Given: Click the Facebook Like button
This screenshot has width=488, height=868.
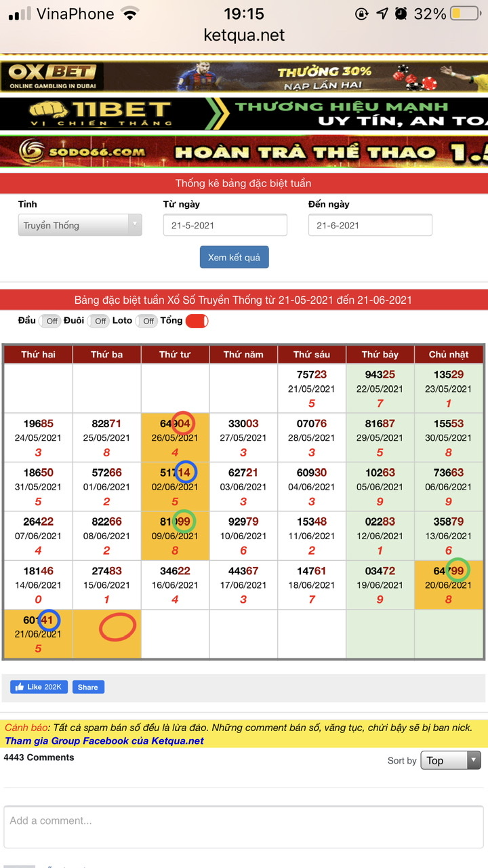Looking at the screenshot, I should [x=39, y=687].
